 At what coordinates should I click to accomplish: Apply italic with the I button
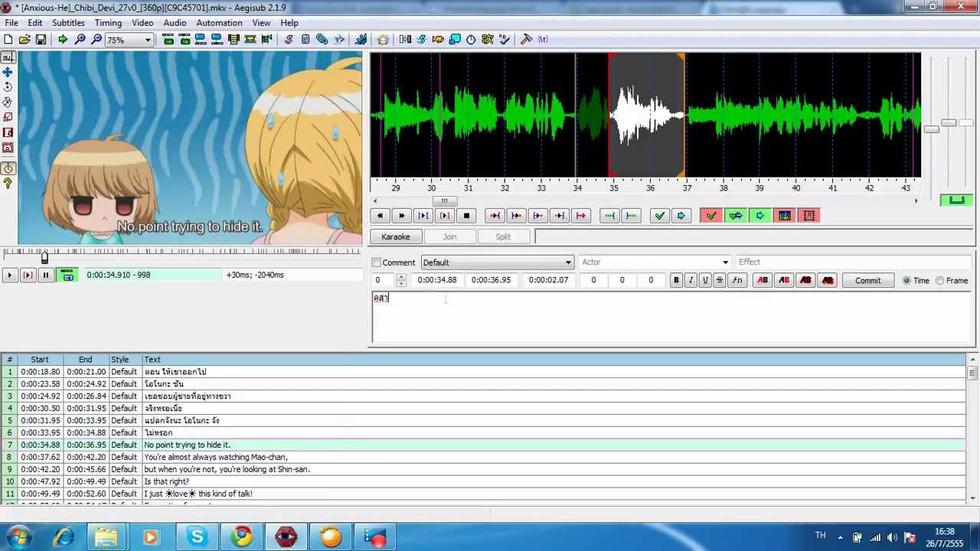pos(691,281)
